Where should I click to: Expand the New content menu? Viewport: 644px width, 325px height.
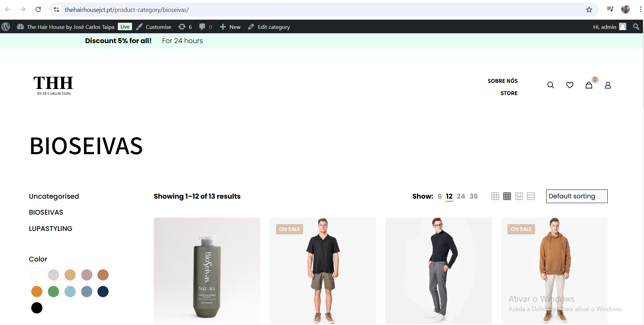(230, 27)
